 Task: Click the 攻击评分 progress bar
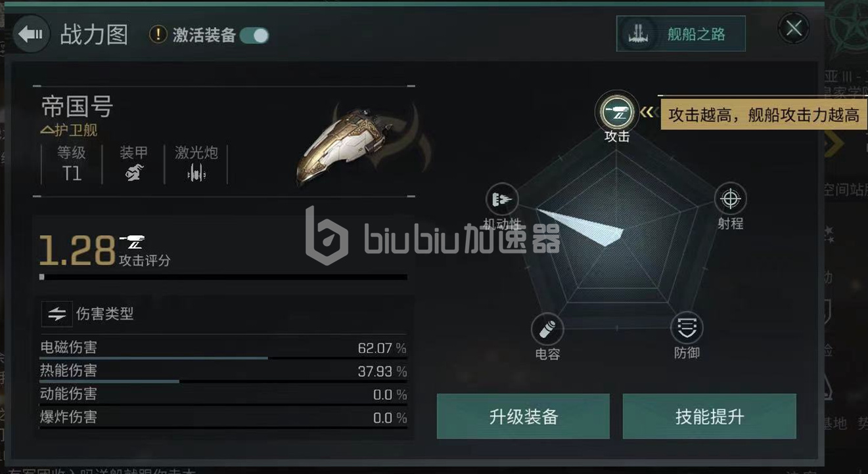coord(223,277)
